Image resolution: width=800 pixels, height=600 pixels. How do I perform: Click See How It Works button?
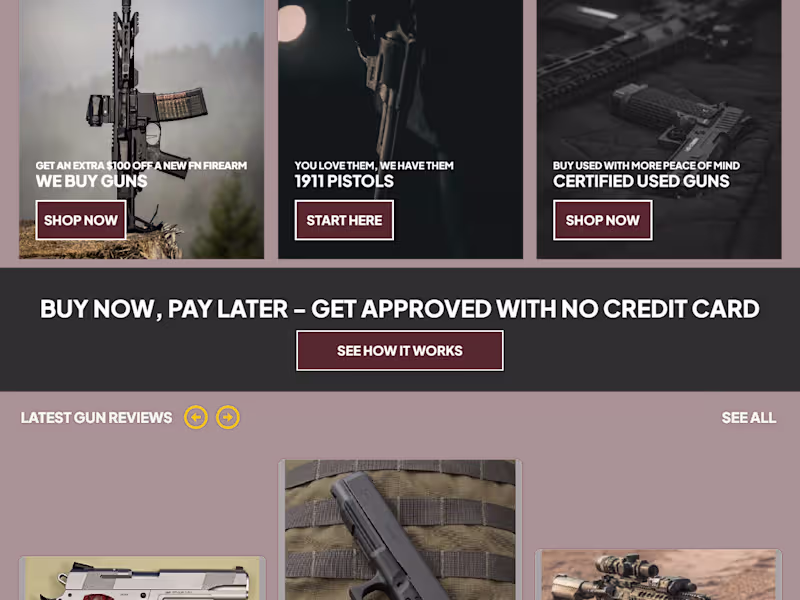(x=400, y=351)
